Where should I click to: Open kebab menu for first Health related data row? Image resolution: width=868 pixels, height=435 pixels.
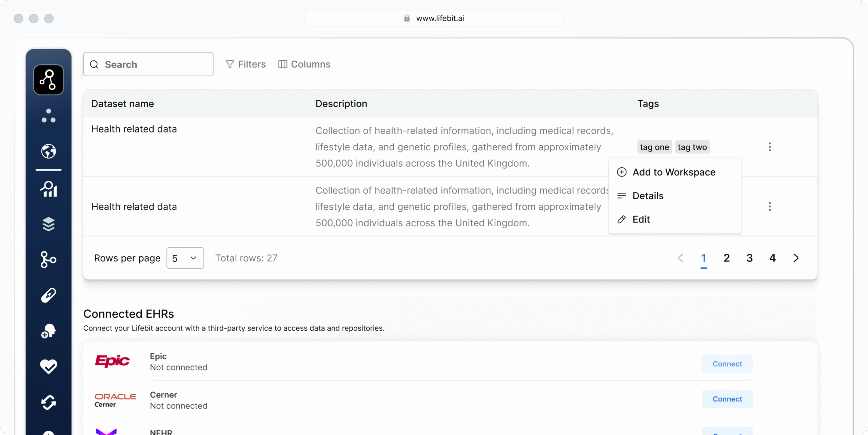(770, 147)
